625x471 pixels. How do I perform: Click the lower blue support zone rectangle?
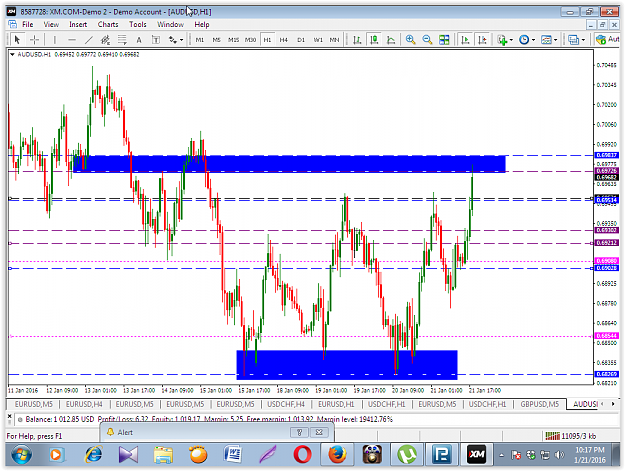[x=347, y=363]
